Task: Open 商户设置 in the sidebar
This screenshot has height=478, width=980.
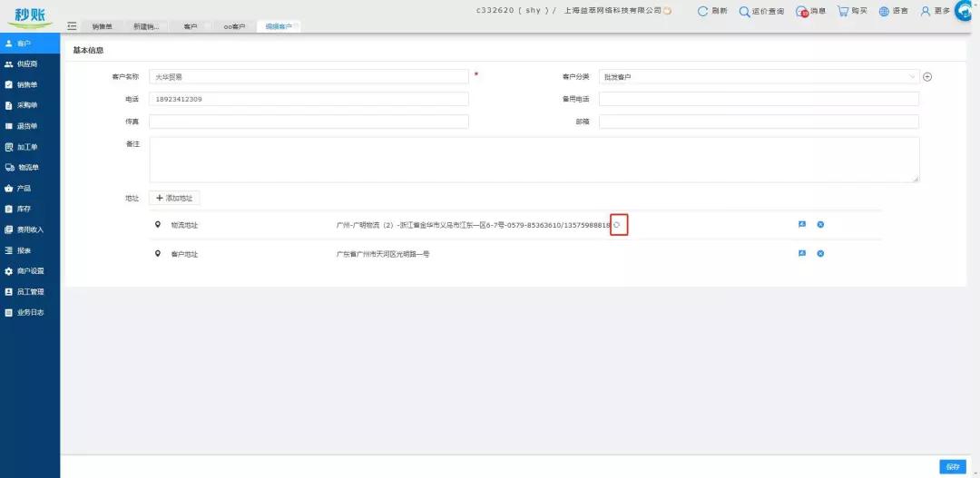Action: tap(30, 270)
